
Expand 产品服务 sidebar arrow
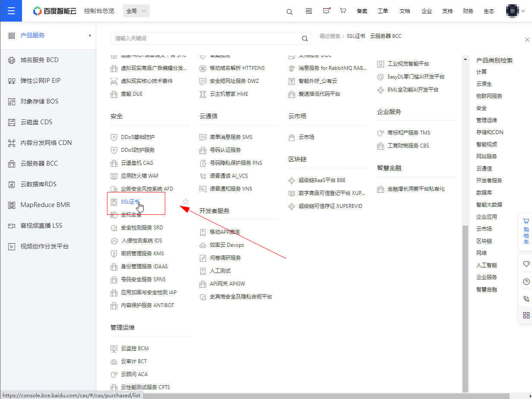click(x=90, y=35)
